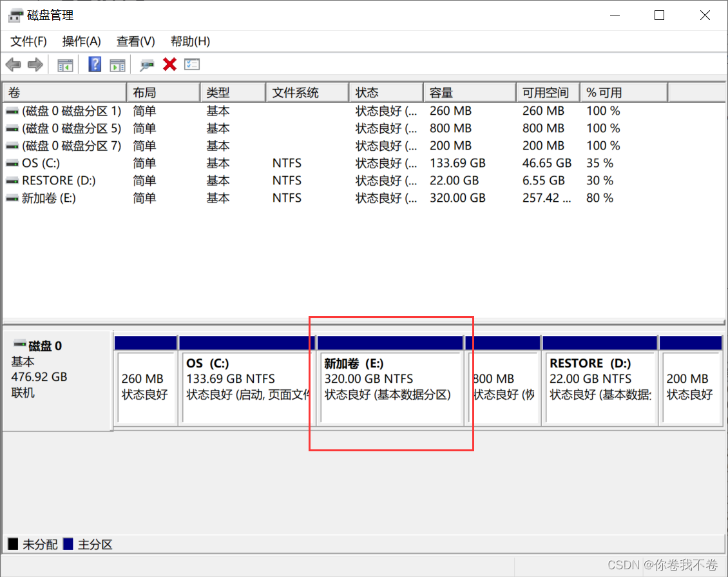Open the 操作(A) menu

[x=81, y=41]
